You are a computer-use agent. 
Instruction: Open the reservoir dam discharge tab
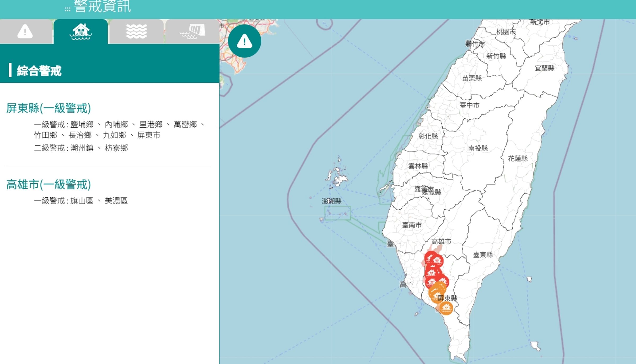192,32
